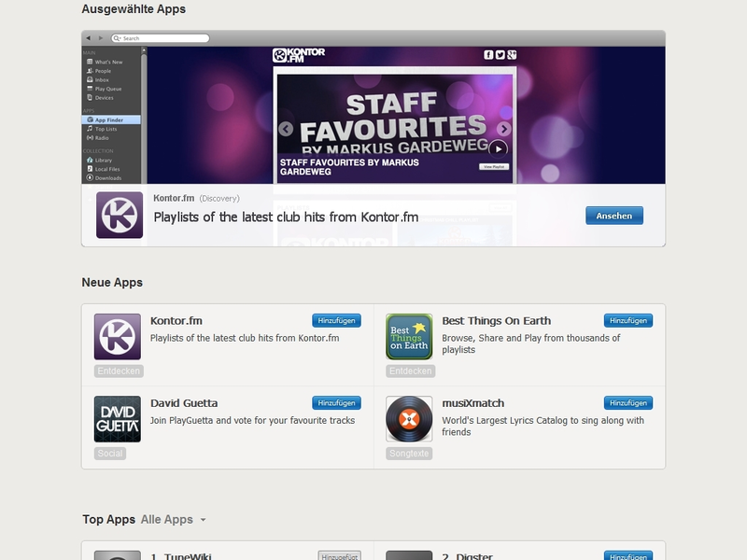Viewport: 747px width, 560px height.
Task: Click the Google Plus icon in banner
Action: pos(512,55)
